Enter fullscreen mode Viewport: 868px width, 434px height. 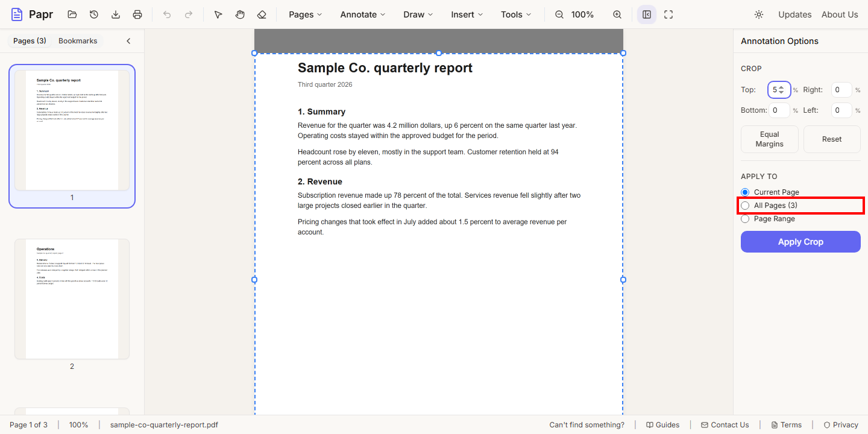coord(668,14)
